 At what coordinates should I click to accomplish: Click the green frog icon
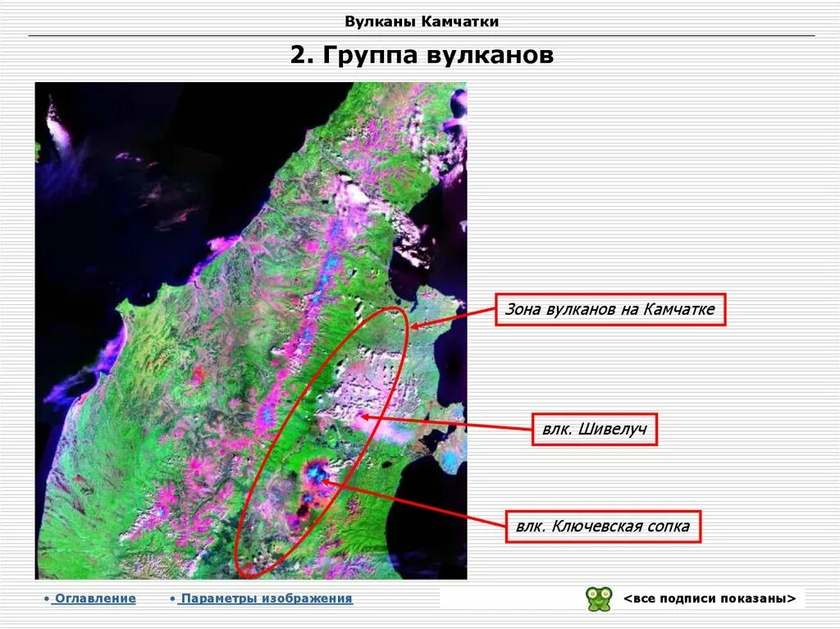click(x=599, y=599)
